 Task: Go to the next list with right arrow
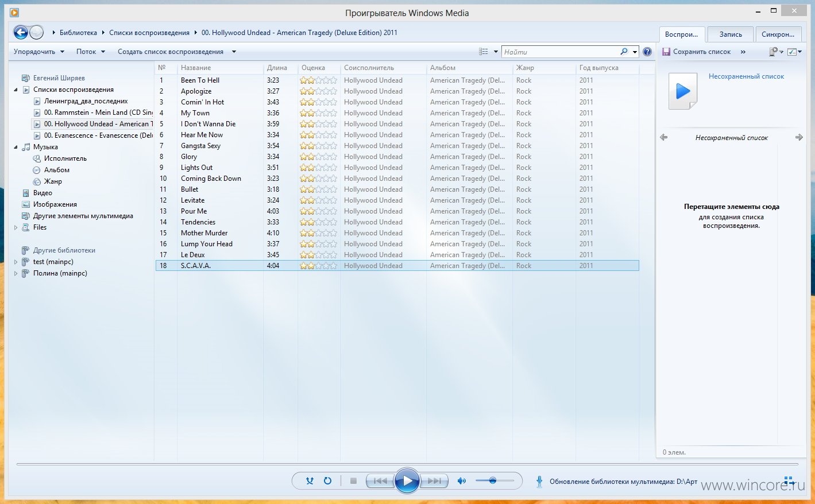click(799, 137)
